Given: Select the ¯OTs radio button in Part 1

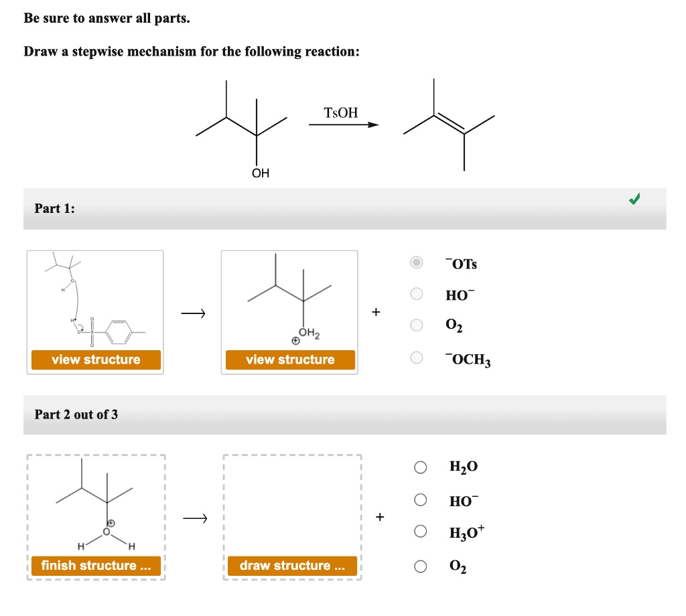Looking at the screenshot, I should pyautogui.click(x=417, y=263).
